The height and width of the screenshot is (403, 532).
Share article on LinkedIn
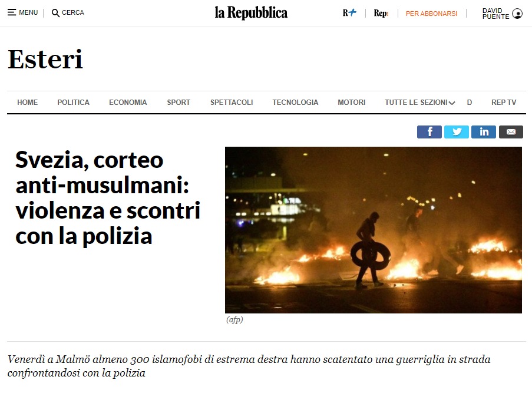[x=484, y=132]
